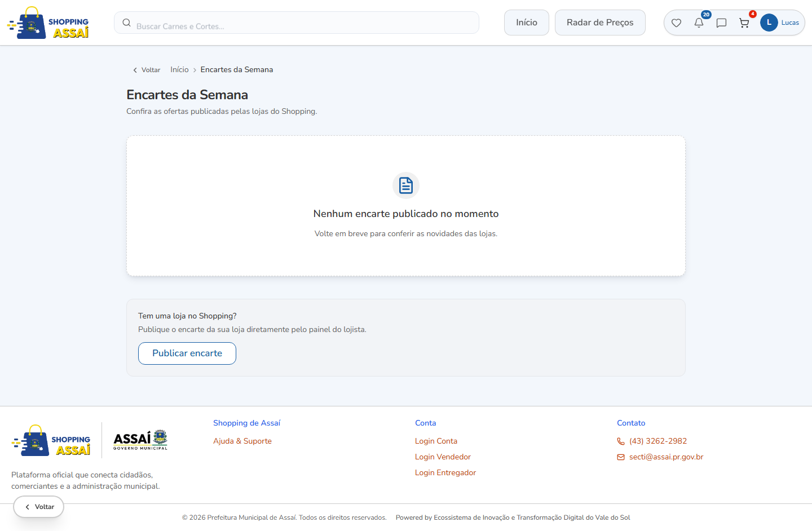Open notifications bell with 20 badge
Viewport: 812px width, 531px height.
click(699, 23)
